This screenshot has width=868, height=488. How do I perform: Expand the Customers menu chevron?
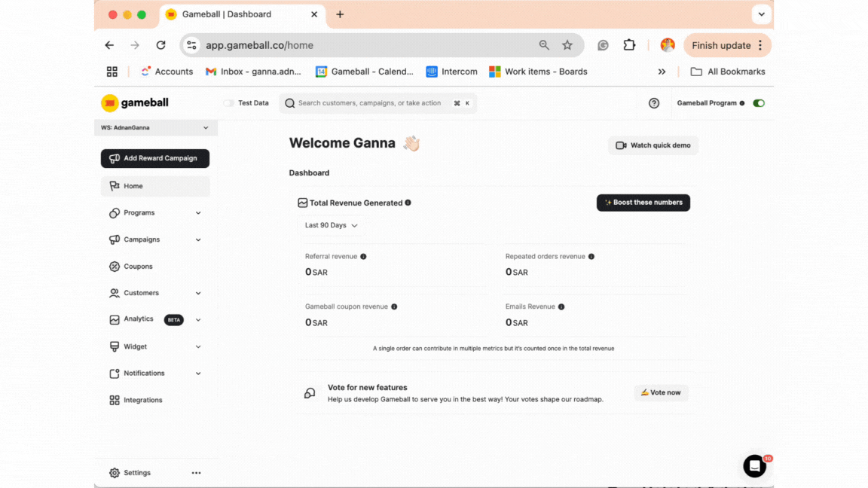[x=198, y=293]
